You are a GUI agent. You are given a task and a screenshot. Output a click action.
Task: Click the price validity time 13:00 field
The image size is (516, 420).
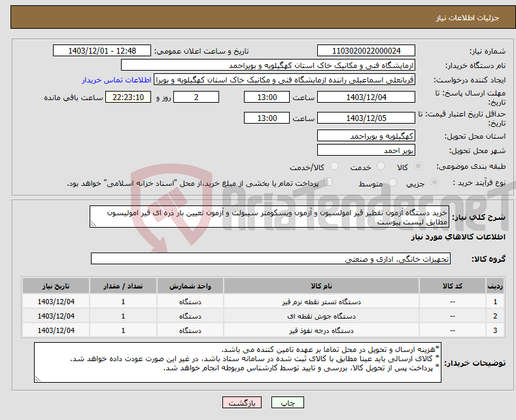coord(267,118)
